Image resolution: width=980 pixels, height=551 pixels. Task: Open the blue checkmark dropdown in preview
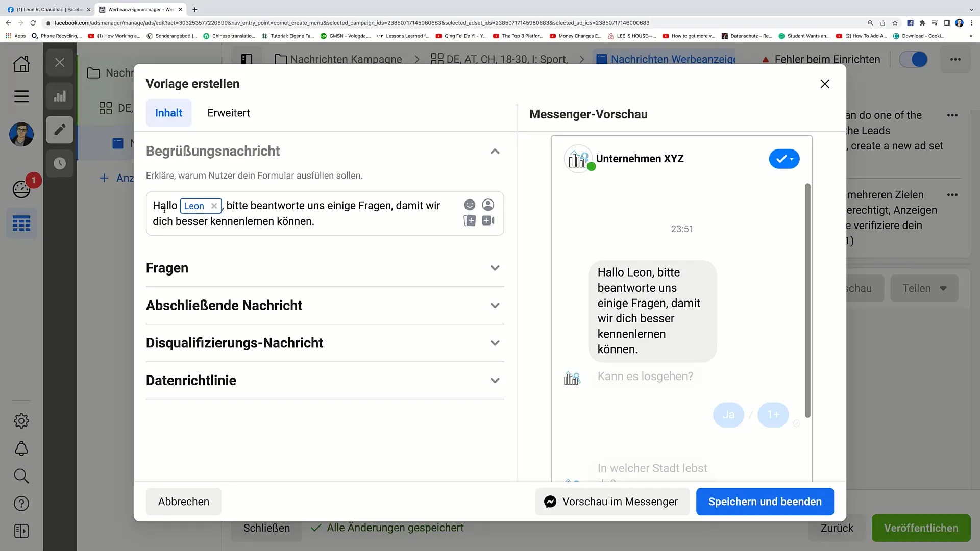[784, 159]
